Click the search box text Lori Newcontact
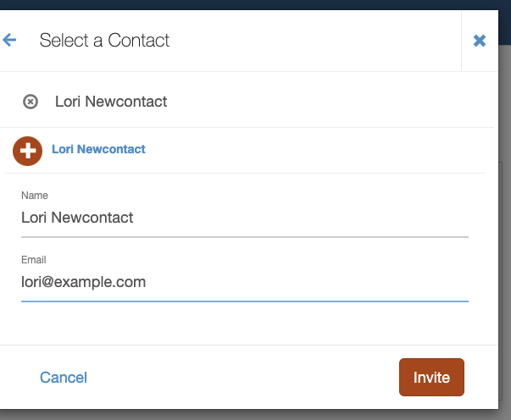The width and height of the screenshot is (511, 420). (x=111, y=102)
